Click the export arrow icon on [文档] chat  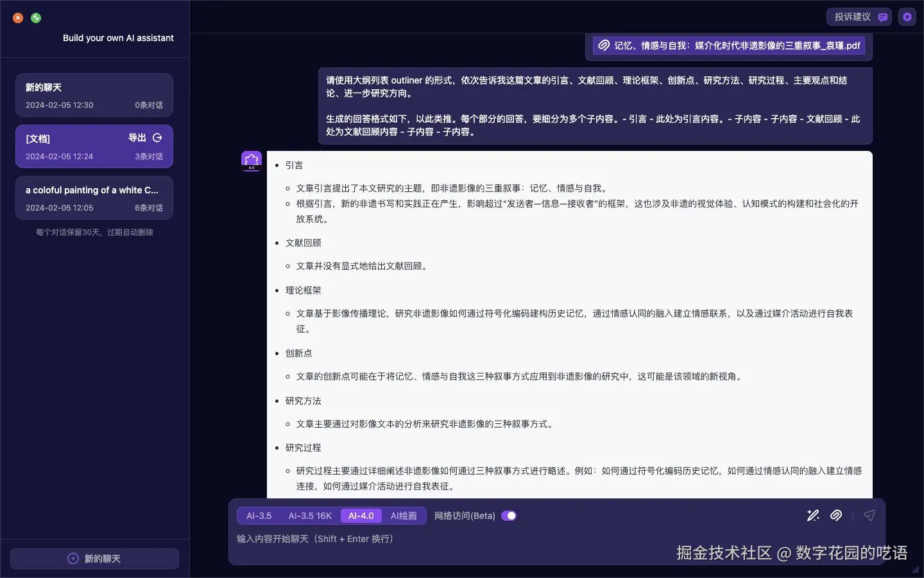157,137
